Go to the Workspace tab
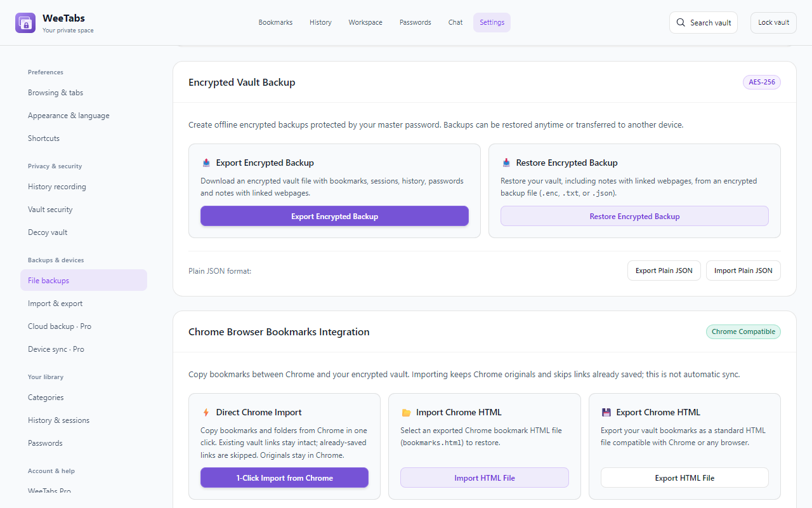 [365, 23]
